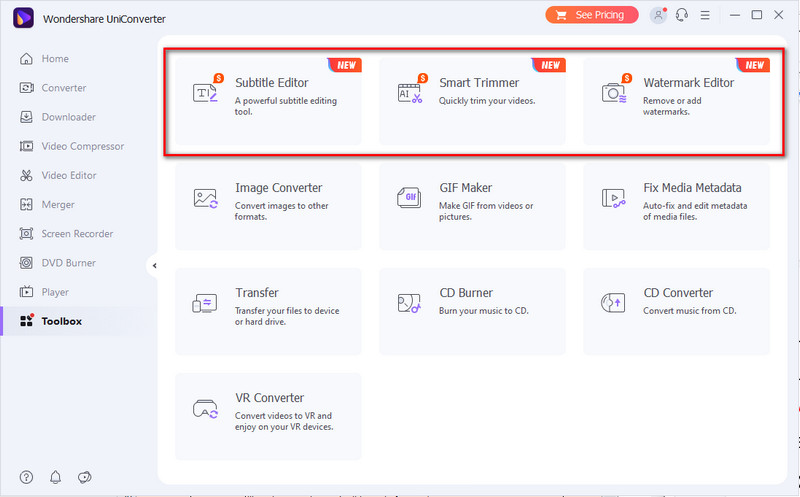Collapse the sidebar with arrow handle
Screen dimensions: 800x497
154,265
